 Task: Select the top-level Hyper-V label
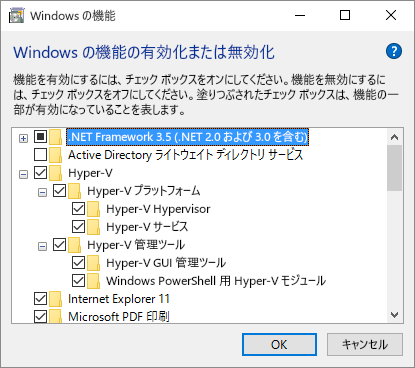(x=90, y=173)
